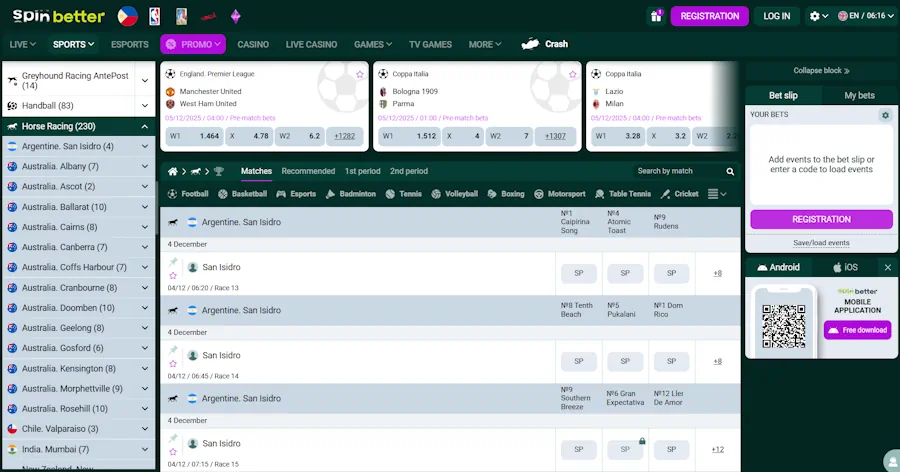Filter by Cricket sport

(x=680, y=194)
